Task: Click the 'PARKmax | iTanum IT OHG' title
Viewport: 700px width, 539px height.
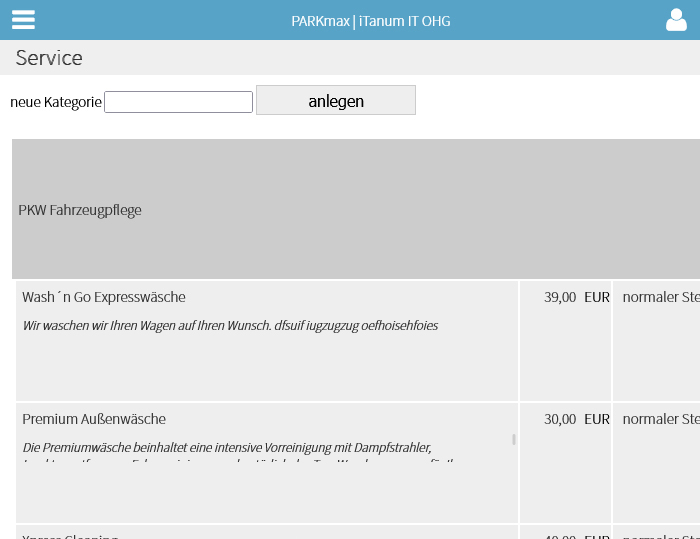Action: pyautogui.click(x=371, y=21)
